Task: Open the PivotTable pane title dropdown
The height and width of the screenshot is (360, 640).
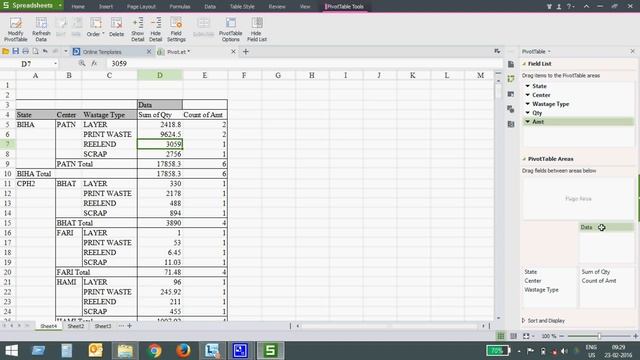Action: point(549,51)
